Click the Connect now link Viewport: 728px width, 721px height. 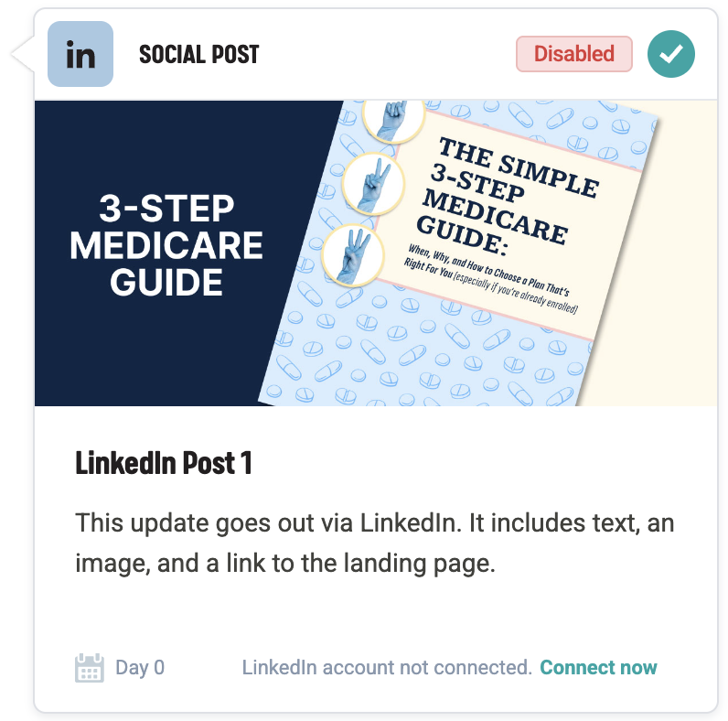(x=598, y=667)
